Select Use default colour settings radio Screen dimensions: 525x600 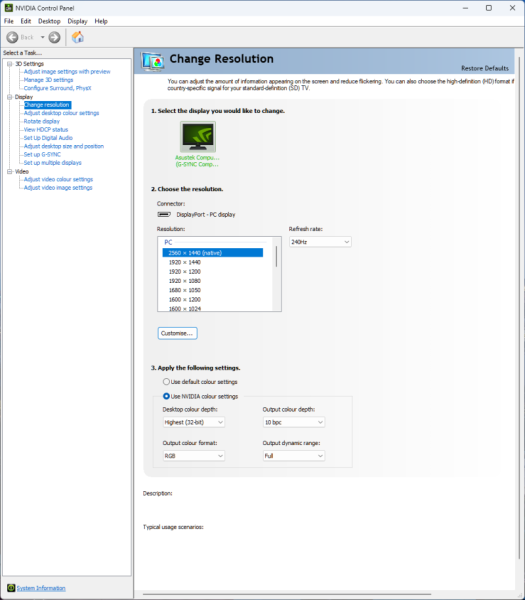click(x=166, y=382)
